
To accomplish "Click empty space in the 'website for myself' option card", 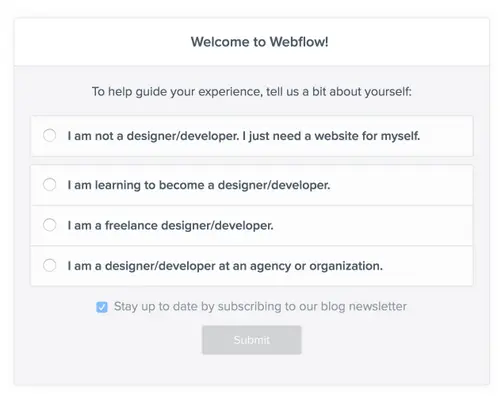I will tap(447, 136).
